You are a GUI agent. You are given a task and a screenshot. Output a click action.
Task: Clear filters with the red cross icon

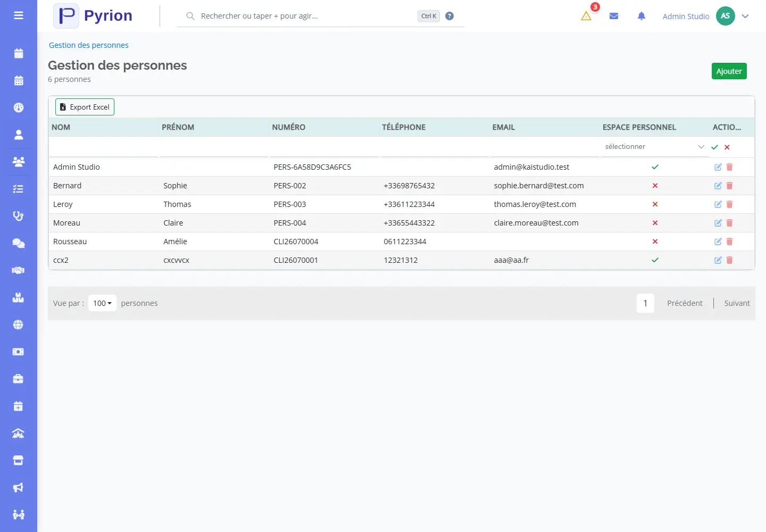pyautogui.click(x=727, y=147)
